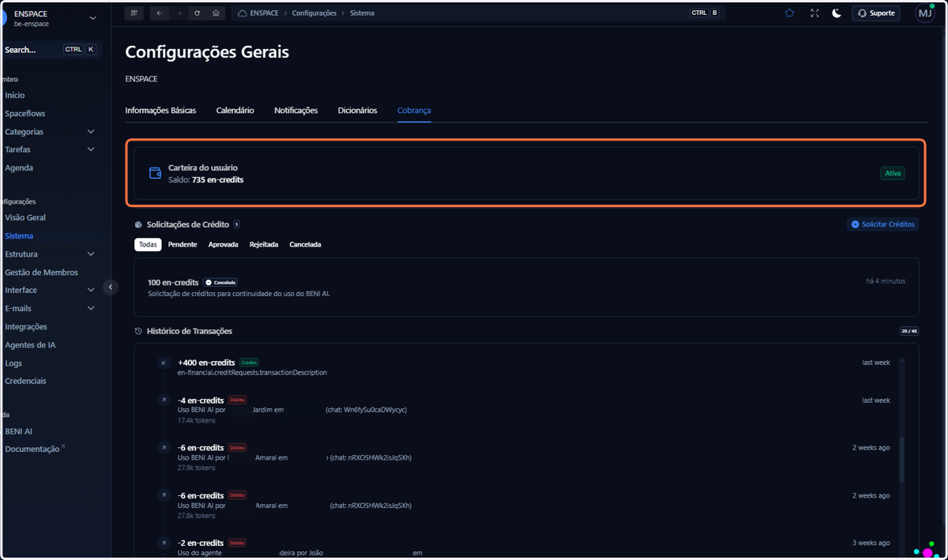The height and width of the screenshot is (560, 948).
Task: Open the Search box in sidebar
Action: coord(51,50)
